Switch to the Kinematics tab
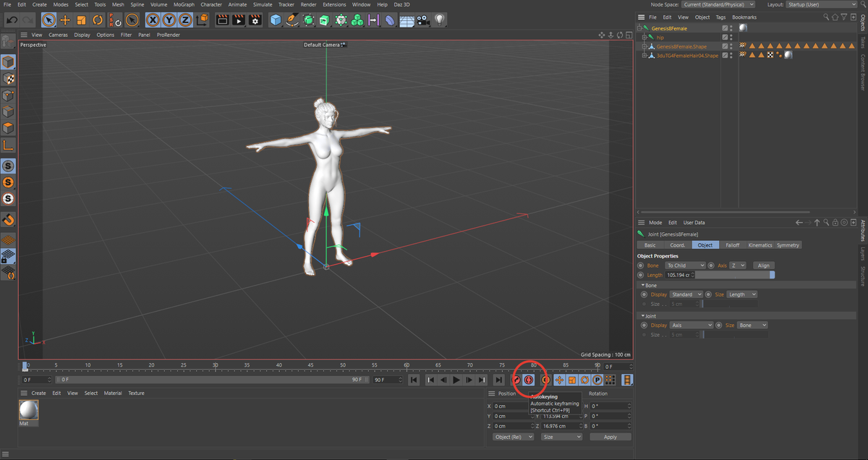This screenshot has height=460, width=868. 759,245
